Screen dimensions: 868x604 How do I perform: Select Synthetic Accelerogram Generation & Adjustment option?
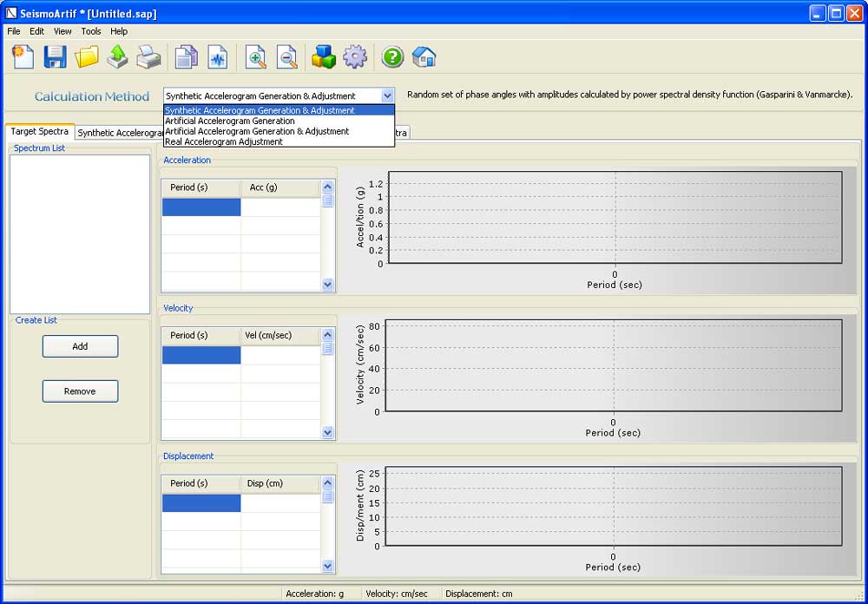pyautogui.click(x=279, y=110)
